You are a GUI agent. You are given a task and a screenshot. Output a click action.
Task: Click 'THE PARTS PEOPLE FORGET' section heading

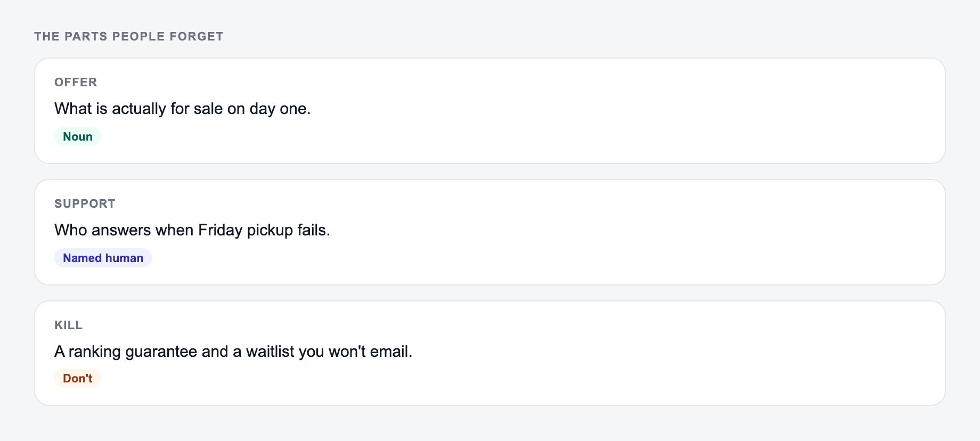pyautogui.click(x=129, y=36)
